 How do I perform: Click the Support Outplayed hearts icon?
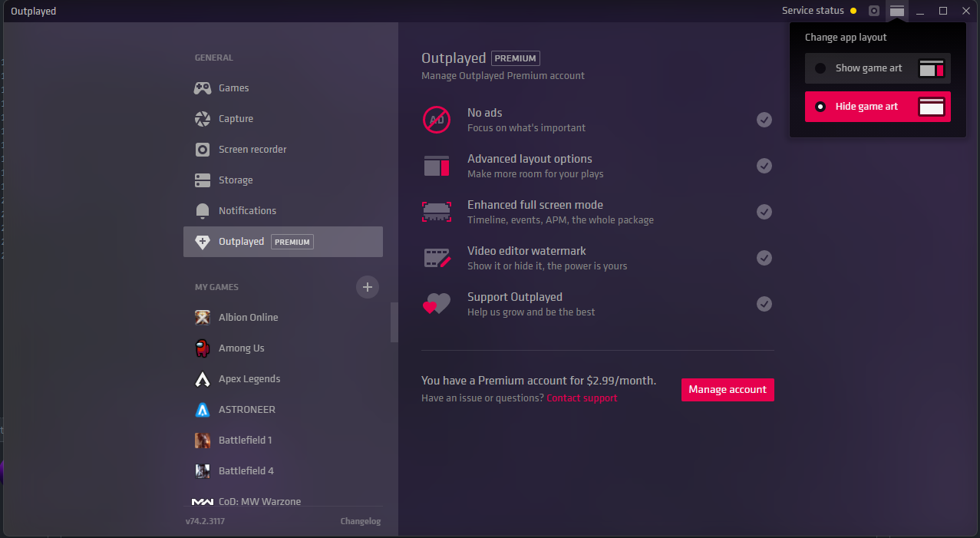[437, 304]
